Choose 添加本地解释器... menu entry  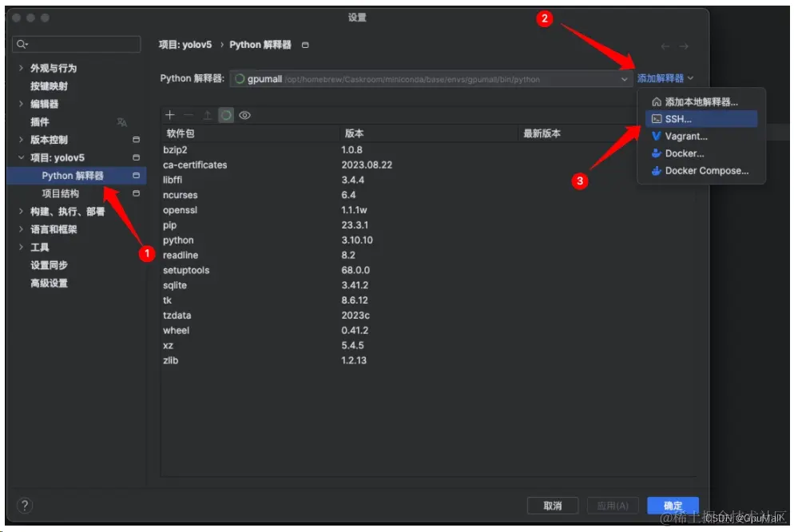click(x=701, y=101)
